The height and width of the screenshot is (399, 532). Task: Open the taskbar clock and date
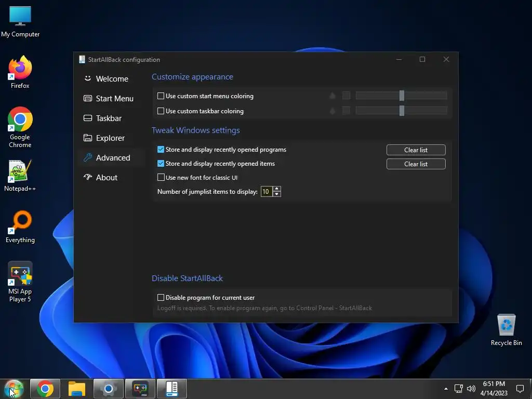494,389
